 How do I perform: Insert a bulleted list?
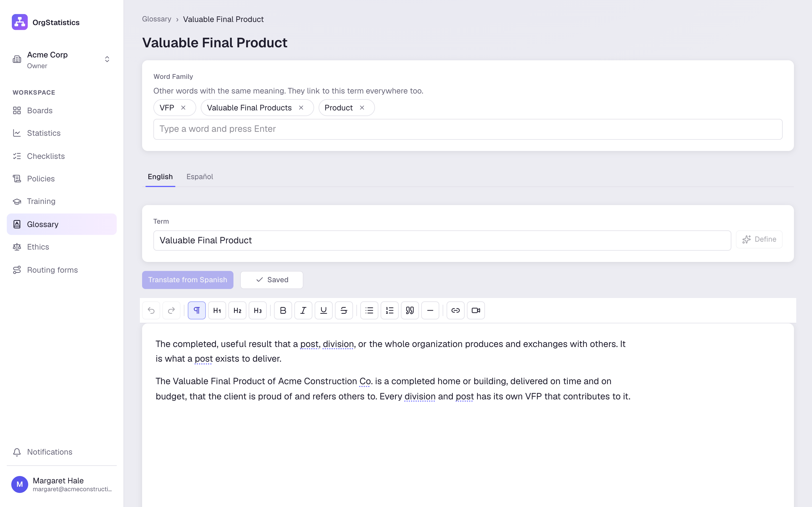pos(369,310)
